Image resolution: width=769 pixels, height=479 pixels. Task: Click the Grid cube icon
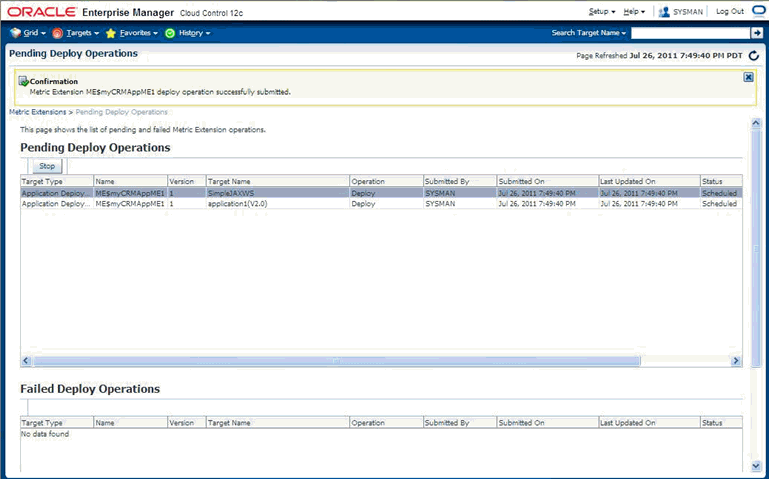pos(16,33)
